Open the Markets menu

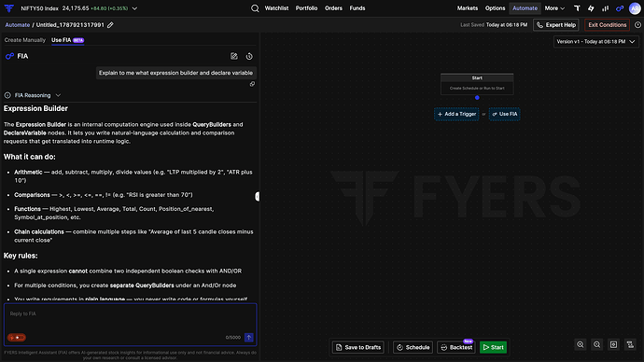tap(468, 8)
